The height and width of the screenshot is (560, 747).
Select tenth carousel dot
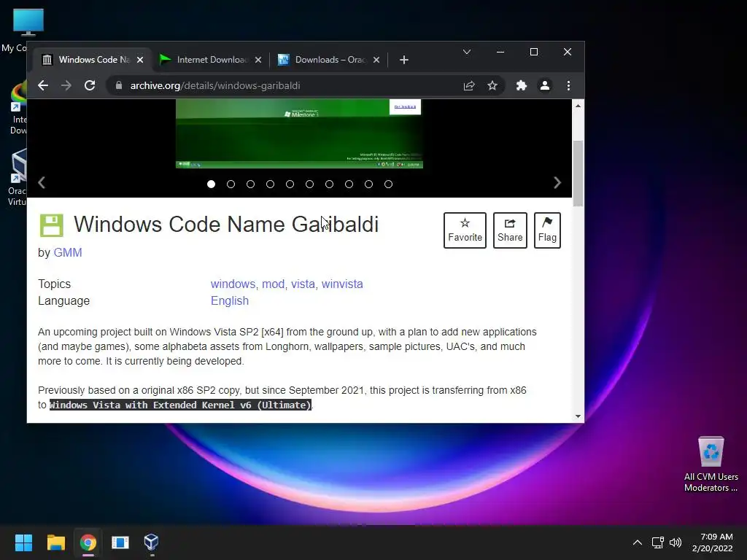[x=388, y=184]
